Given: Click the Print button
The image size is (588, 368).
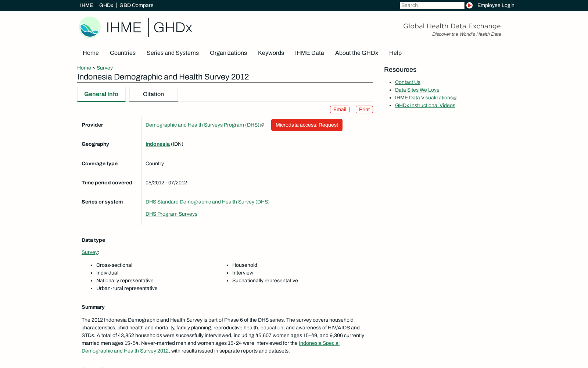Looking at the screenshot, I should coord(364,110).
